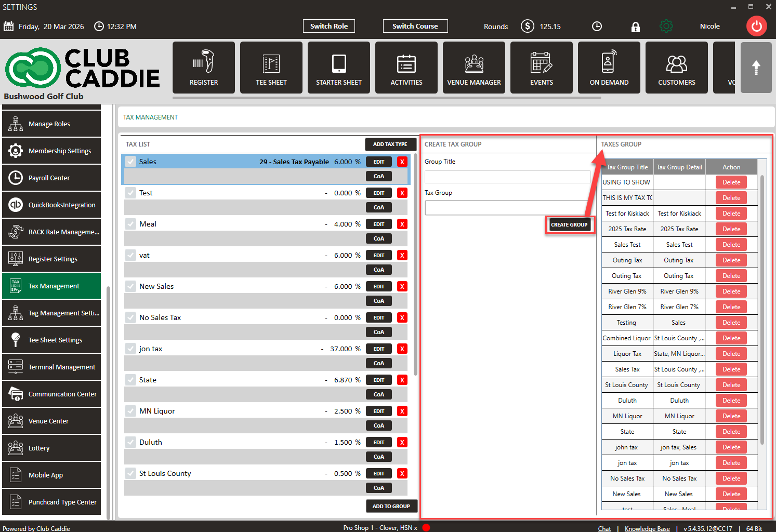Viewport: 776px width, 532px height.
Task: Click into the Group Title field
Action: 507,177
